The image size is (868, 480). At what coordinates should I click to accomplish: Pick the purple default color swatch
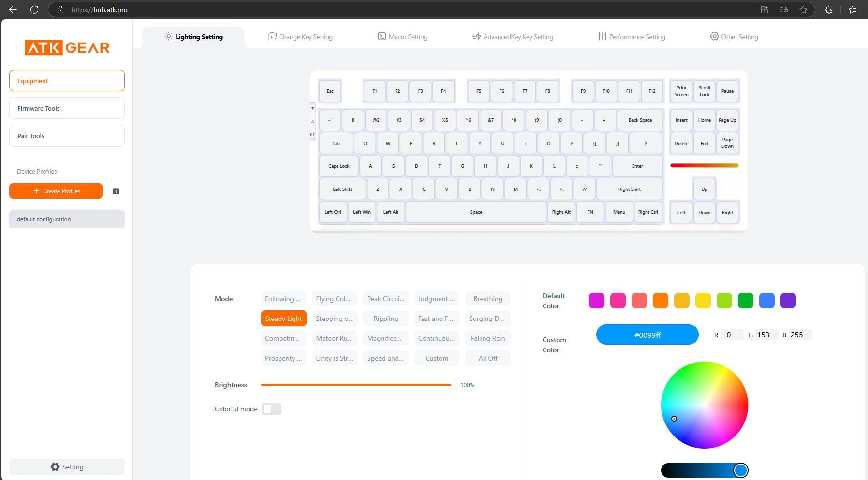[788, 301]
